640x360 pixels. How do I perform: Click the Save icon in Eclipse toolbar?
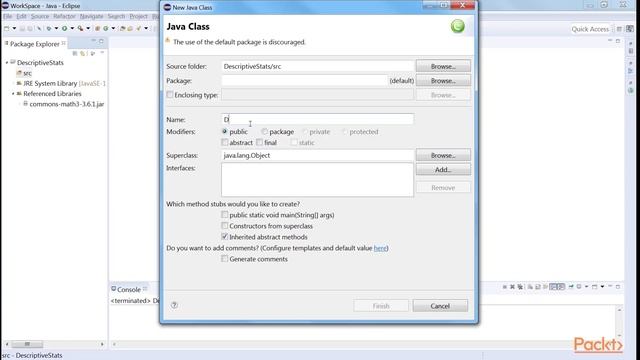[x=22, y=29]
